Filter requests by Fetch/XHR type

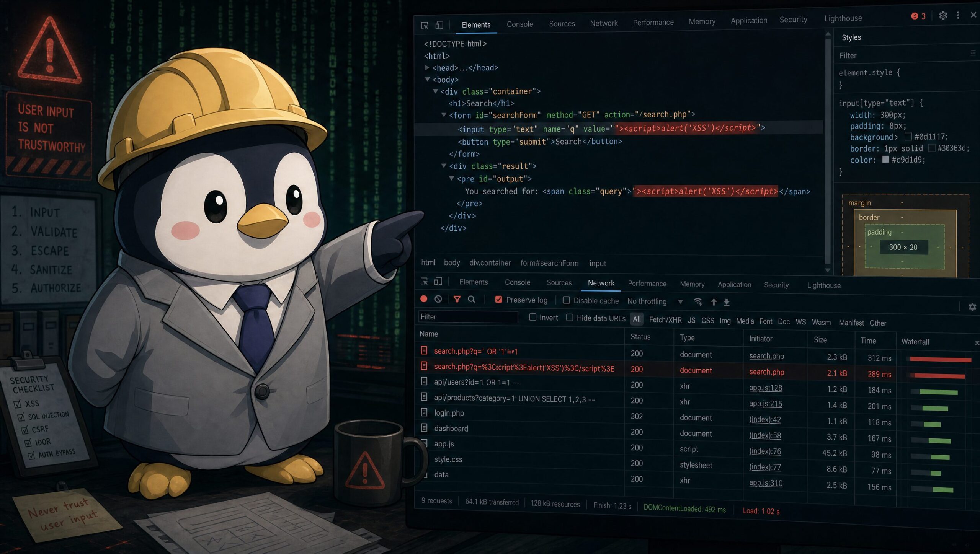[665, 320]
